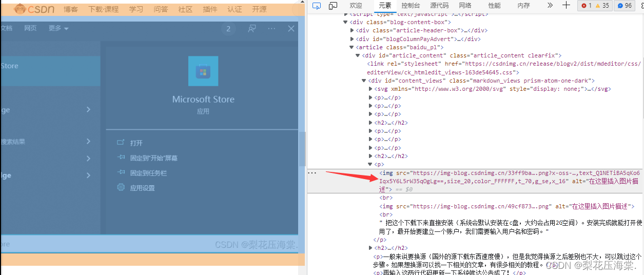Click the pin icon beside 固定到任务栏
The width and height of the screenshot is (644, 275).
tap(121, 172)
